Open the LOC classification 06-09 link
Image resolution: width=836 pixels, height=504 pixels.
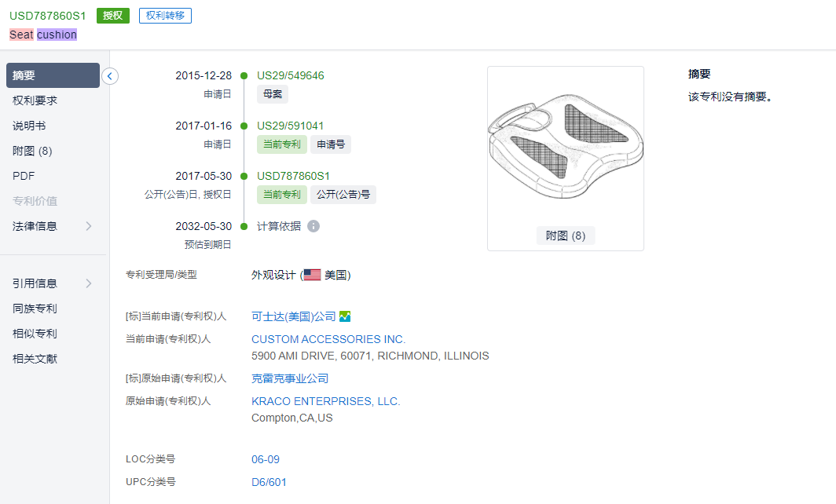point(266,459)
